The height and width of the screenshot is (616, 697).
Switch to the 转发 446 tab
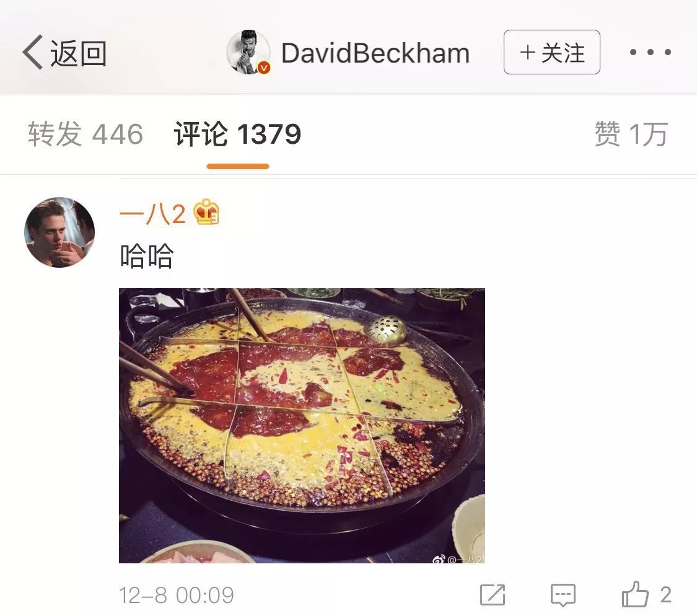[85, 134]
